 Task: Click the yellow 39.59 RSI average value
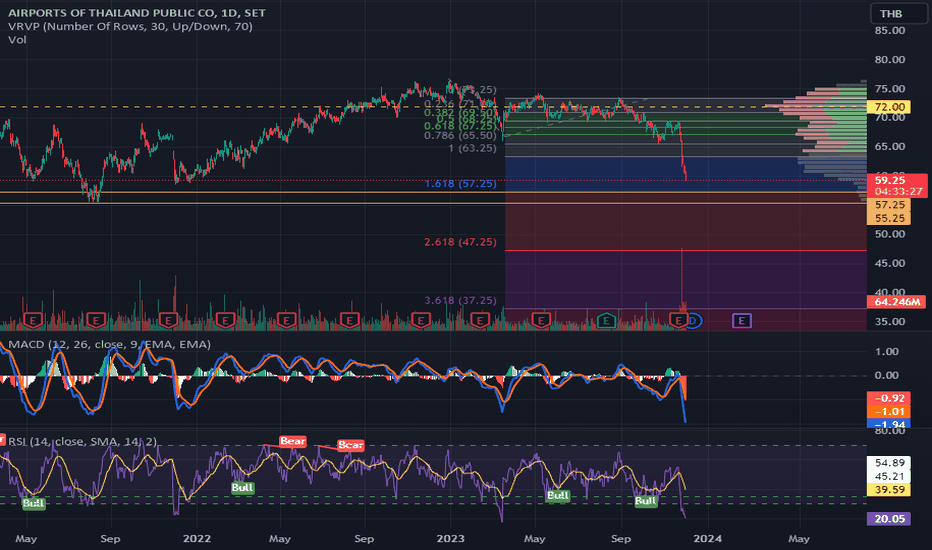tap(889, 490)
